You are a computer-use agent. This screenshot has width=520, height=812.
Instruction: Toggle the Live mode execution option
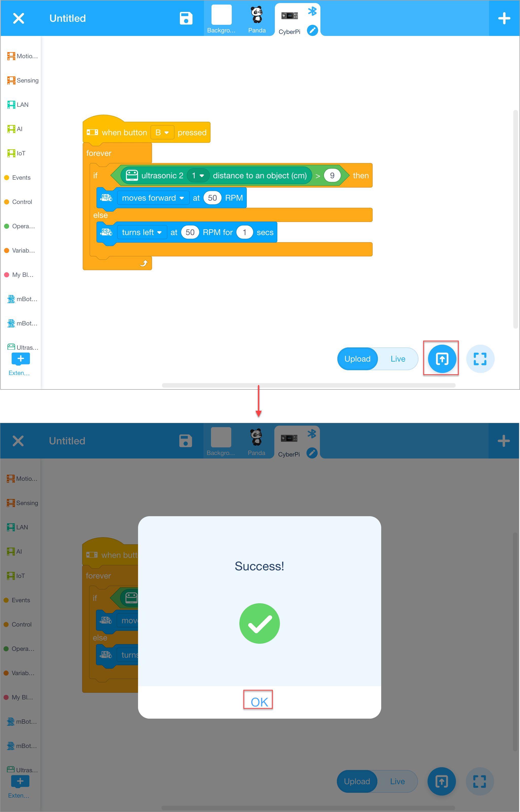coord(397,359)
